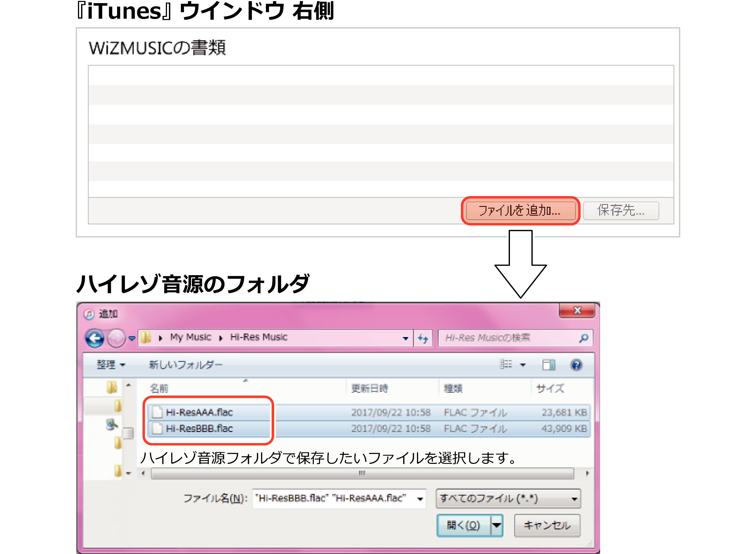The width and height of the screenshot is (756, 554).
Task: Open the view options dropdown arrow
Action: 523,365
